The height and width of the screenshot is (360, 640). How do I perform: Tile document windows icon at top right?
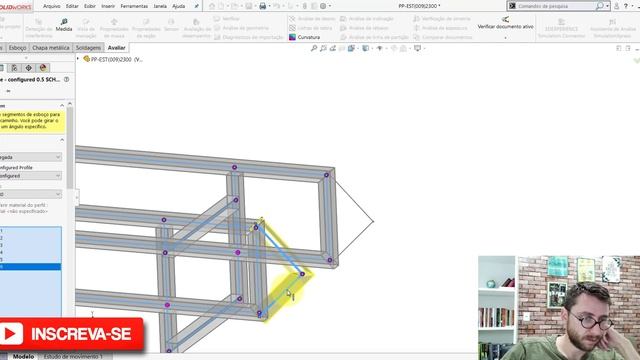pyautogui.click(x=619, y=48)
